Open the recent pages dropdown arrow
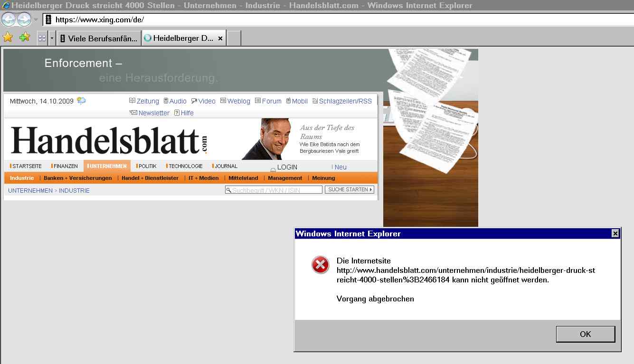Screen dimensions: 634x364 coord(36,20)
